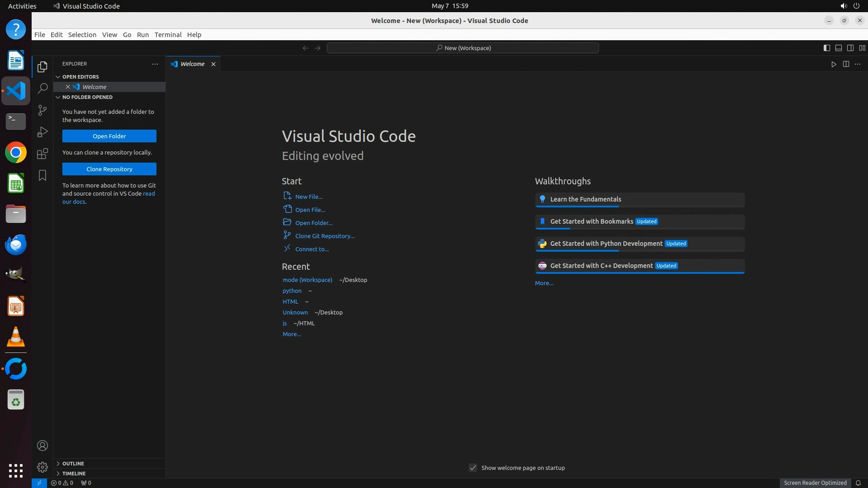
Task: Click the split editor right icon
Action: 846,64
